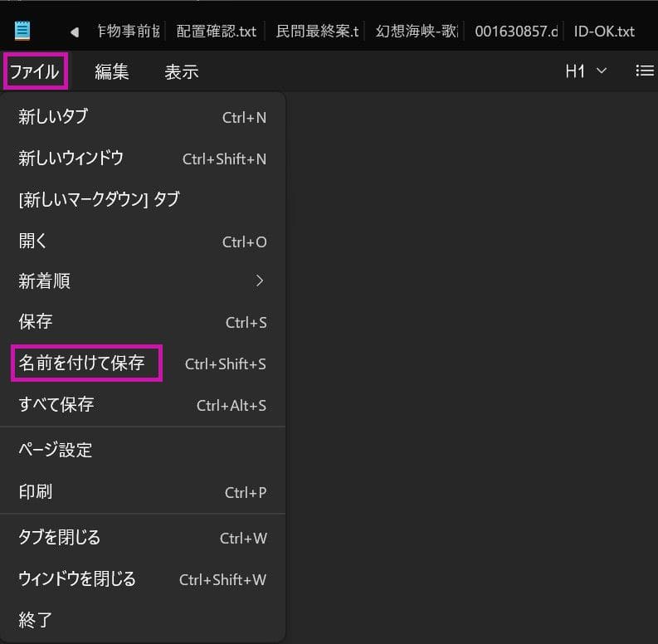This screenshot has width=658, height=644.
Task: Choose 新しいタブ from the file menu
Action: coord(143,117)
